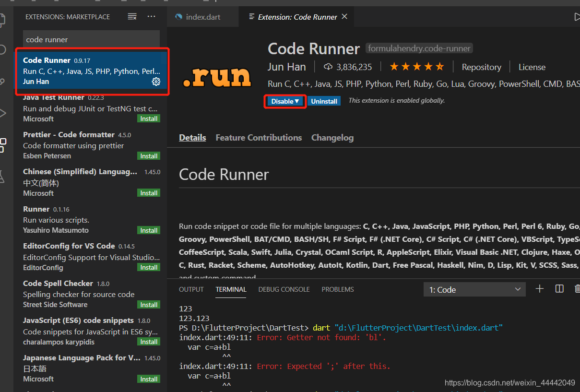Open the Repository link
580x392 pixels.
(481, 67)
